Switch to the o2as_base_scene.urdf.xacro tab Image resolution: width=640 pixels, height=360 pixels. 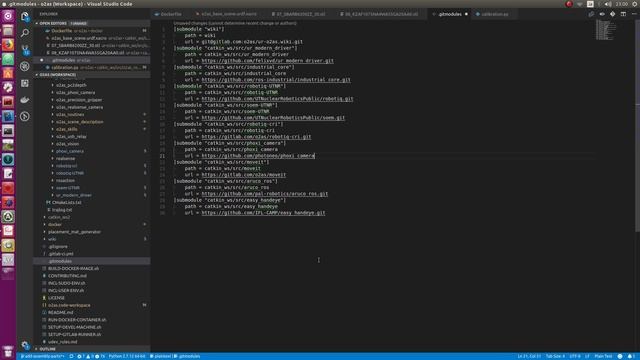229,14
